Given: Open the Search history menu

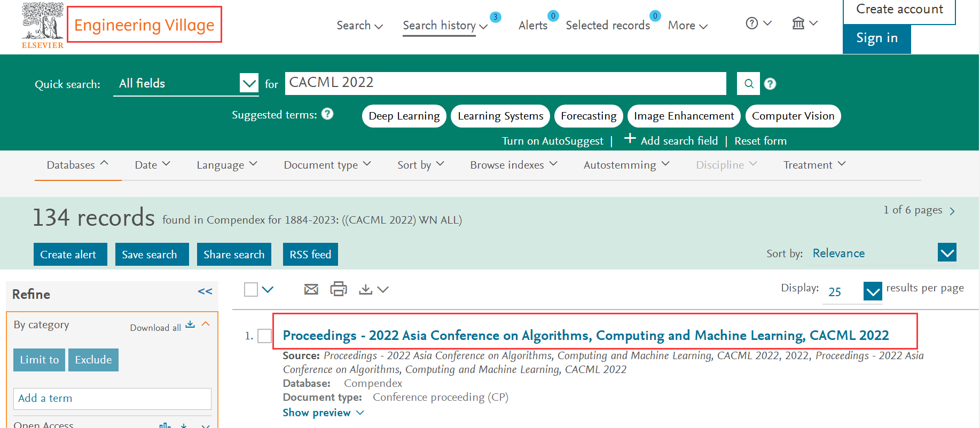Looking at the screenshot, I should pyautogui.click(x=445, y=25).
